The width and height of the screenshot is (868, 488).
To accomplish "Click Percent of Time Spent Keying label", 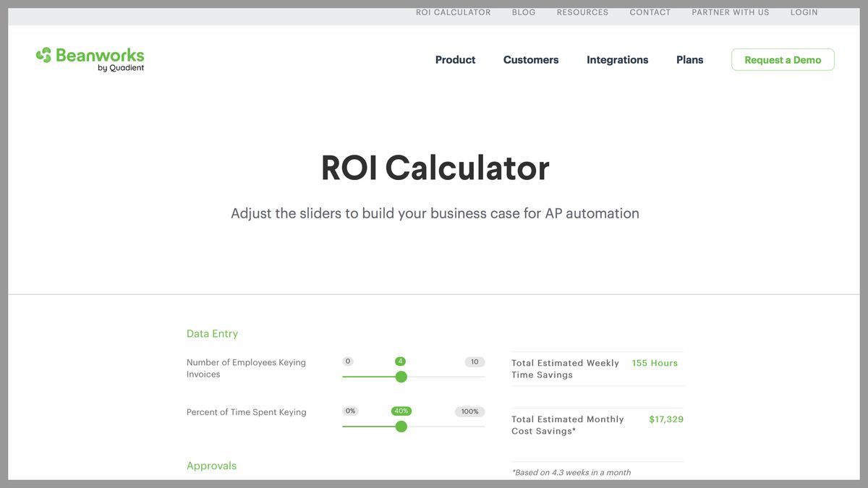I will point(247,412).
